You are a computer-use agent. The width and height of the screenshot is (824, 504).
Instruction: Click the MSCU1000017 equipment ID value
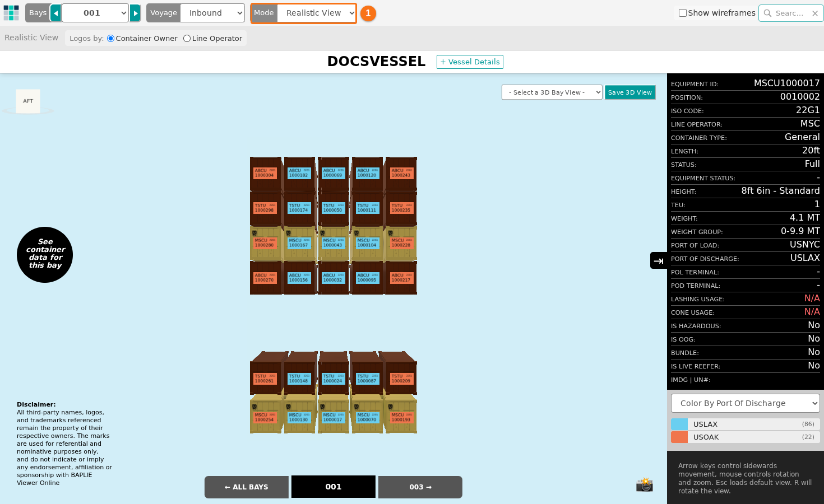(x=786, y=83)
